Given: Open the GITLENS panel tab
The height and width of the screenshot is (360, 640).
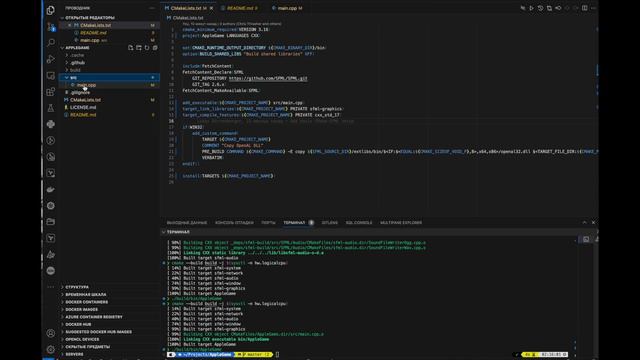Looking at the screenshot, I should pos(330,223).
